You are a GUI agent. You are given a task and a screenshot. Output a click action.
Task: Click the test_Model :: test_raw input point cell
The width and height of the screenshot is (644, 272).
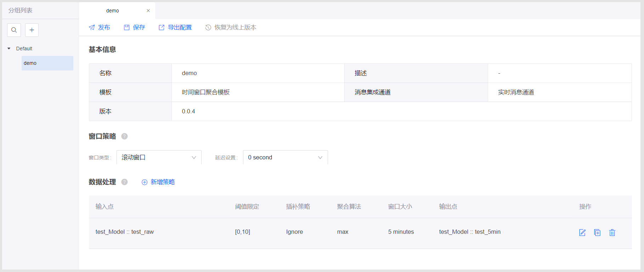click(x=125, y=232)
